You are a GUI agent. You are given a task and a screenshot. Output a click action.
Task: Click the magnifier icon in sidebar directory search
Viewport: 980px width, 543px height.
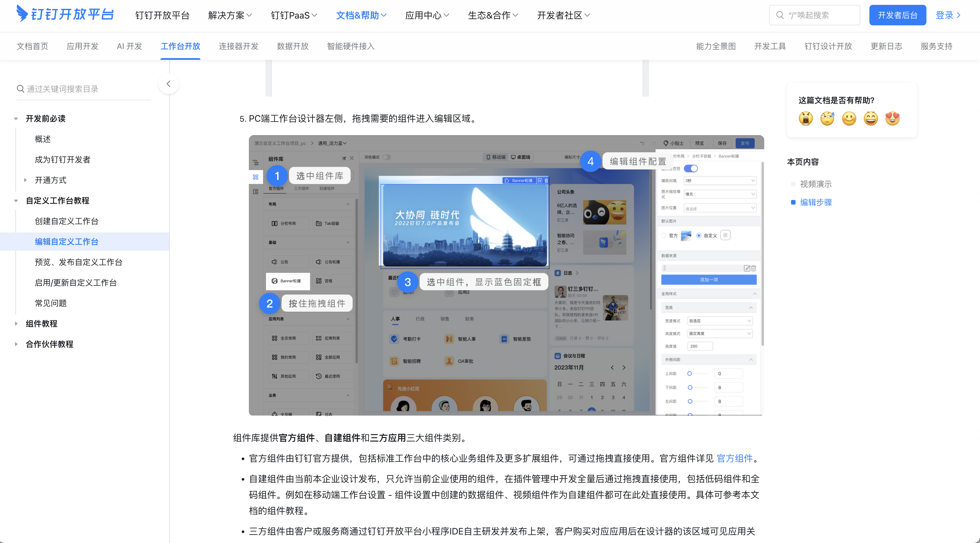coord(21,89)
